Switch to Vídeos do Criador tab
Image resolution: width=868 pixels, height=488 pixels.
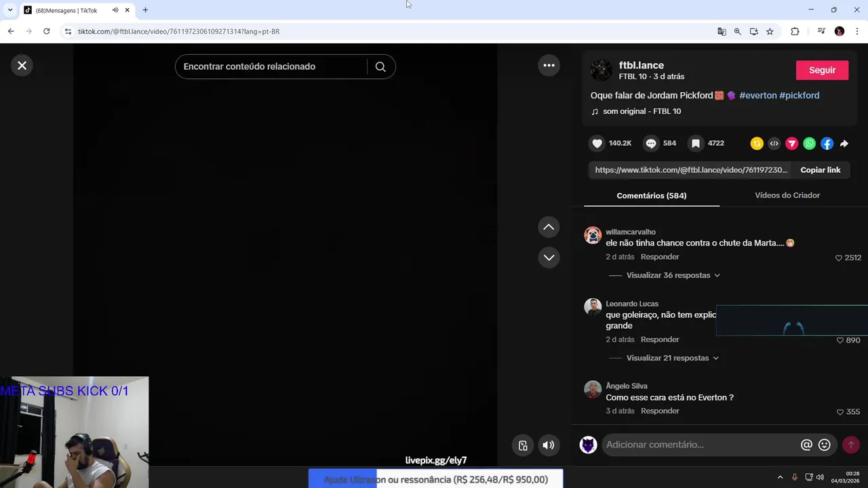pos(787,195)
